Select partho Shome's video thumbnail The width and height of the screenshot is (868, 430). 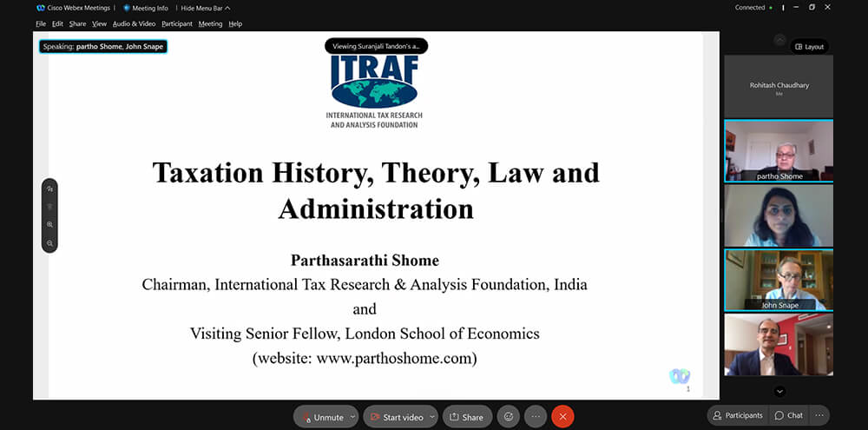coord(779,151)
